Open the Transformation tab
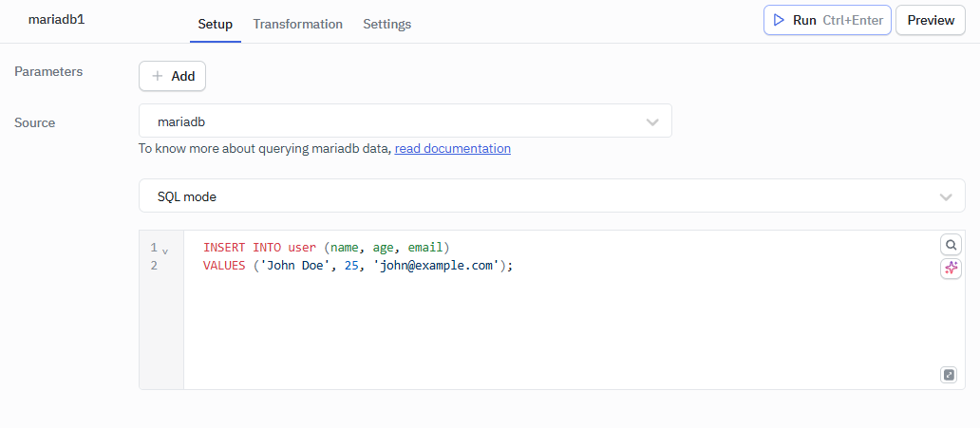980x428 pixels. [x=297, y=24]
